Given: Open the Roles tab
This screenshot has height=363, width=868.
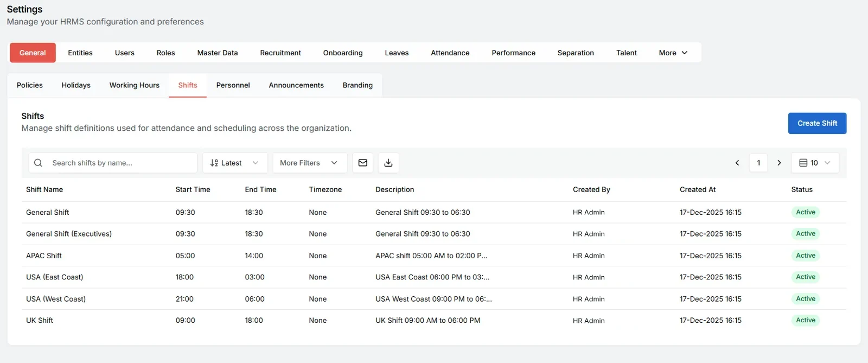Looking at the screenshot, I should pyautogui.click(x=166, y=53).
